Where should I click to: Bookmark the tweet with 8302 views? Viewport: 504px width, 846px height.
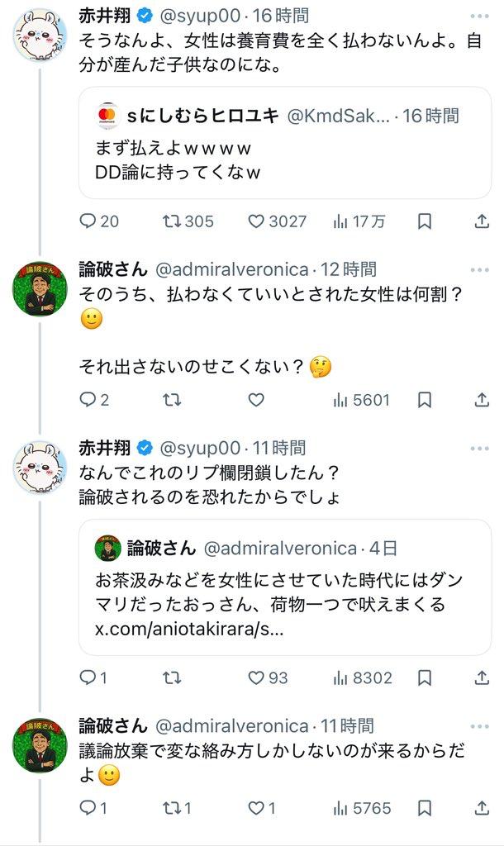(x=424, y=677)
